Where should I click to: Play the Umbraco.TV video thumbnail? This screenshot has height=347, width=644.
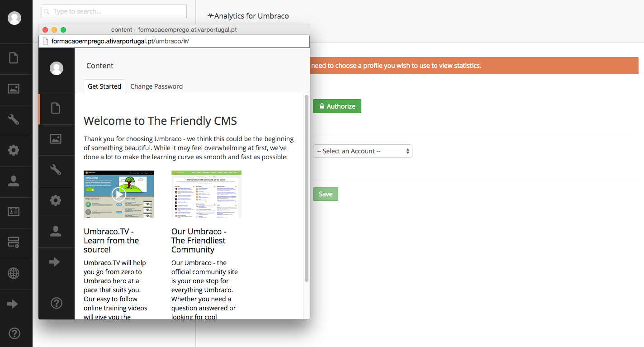[x=118, y=194]
